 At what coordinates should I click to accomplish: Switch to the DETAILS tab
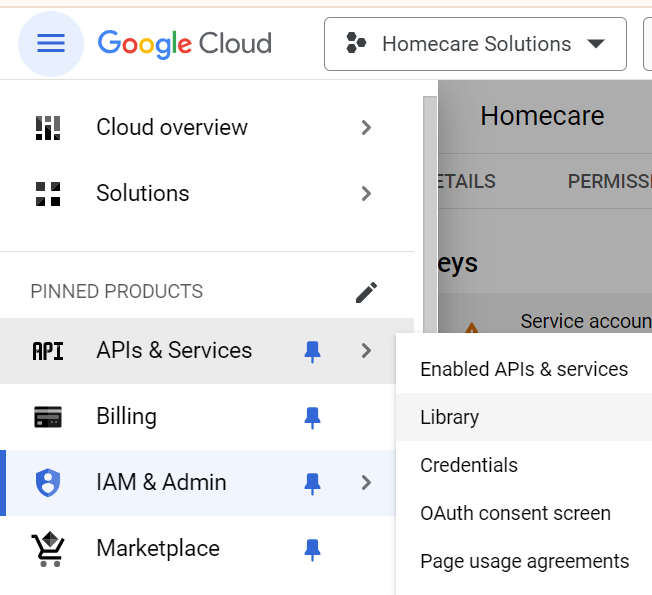(x=467, y=181)
